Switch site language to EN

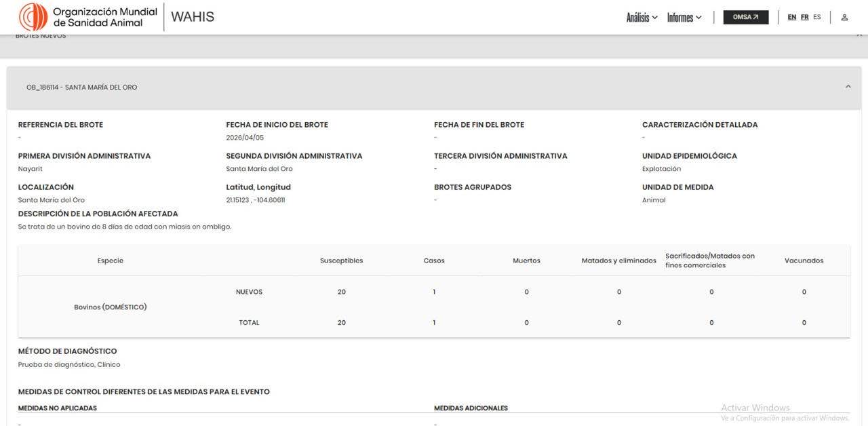[x=791, y=18]
